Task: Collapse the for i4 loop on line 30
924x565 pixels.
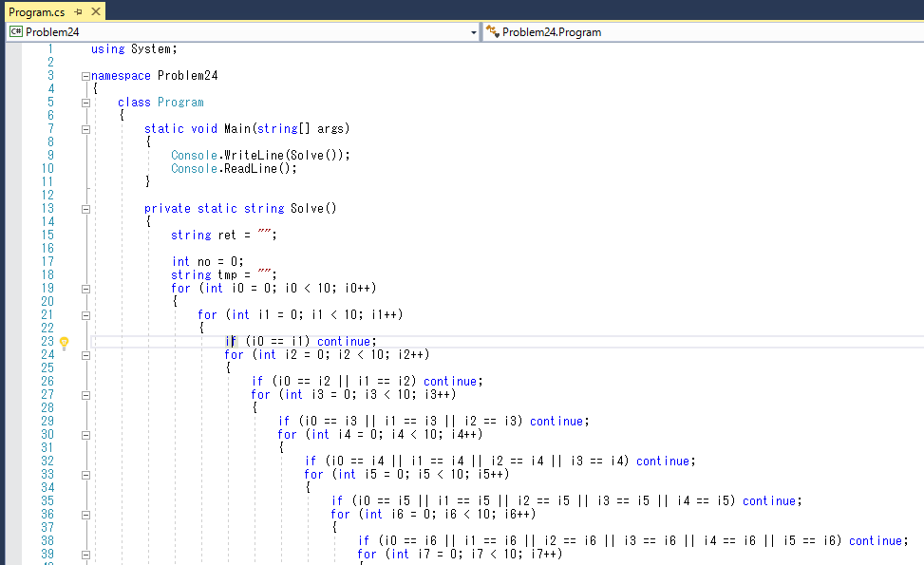Action: pos(85,435)
